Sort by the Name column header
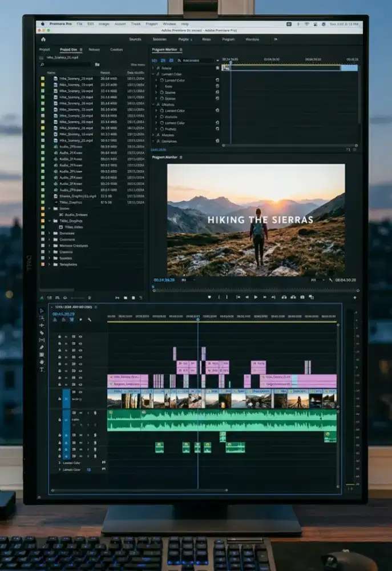 [x=51, y=73]
